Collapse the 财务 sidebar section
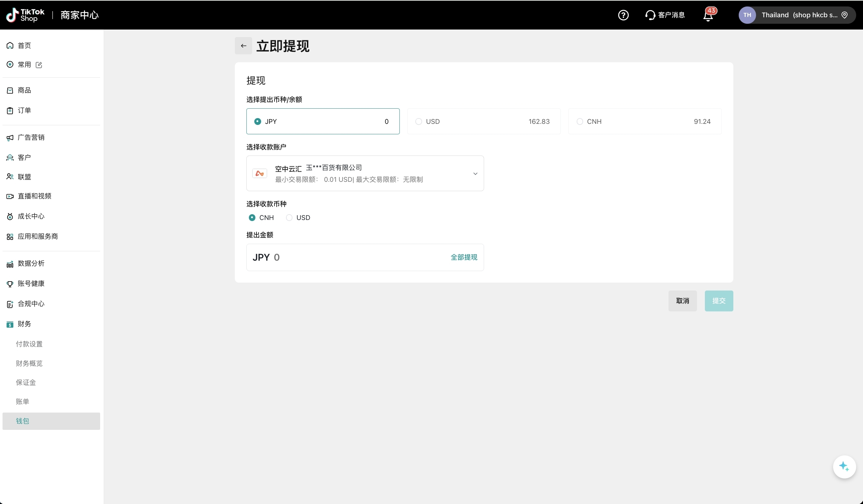The height and width of the screenshot is (504, 863). [x=24, y=324]
